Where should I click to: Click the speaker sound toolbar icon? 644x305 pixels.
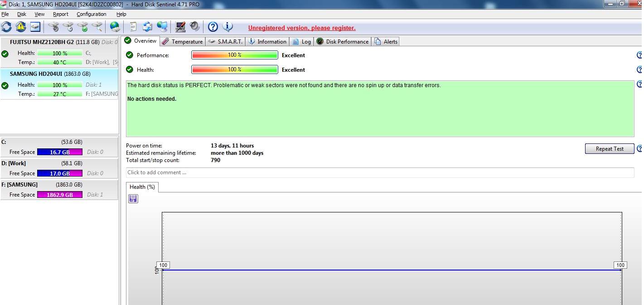(195, 27)
